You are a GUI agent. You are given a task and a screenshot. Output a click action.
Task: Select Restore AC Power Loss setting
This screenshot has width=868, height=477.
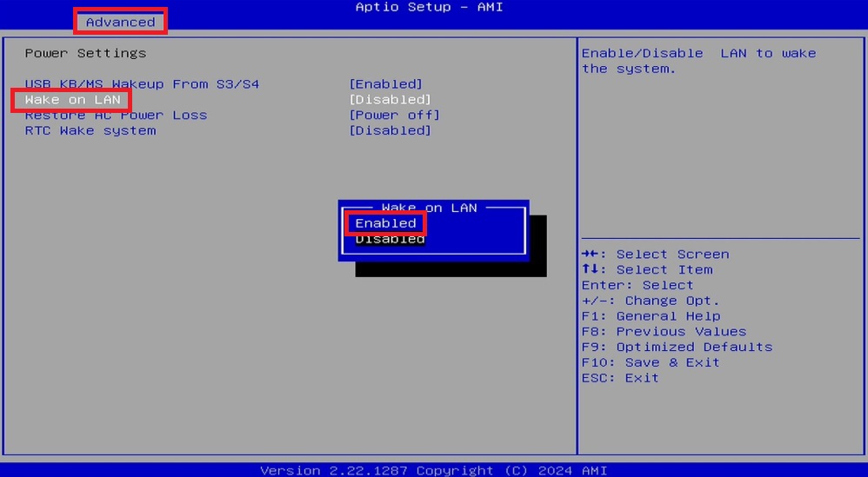click(116, 115)
